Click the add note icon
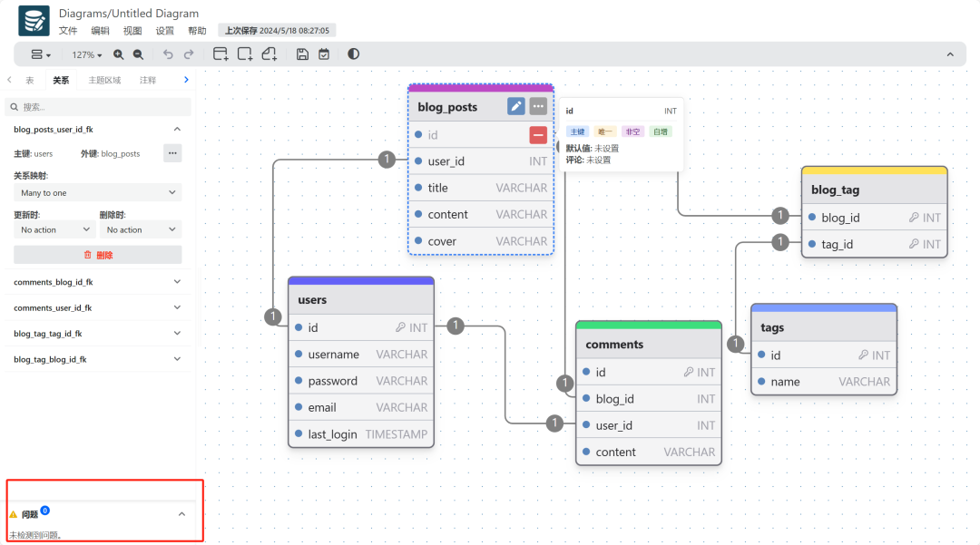The height and width of the screenshot is (545, 980). 269,54
